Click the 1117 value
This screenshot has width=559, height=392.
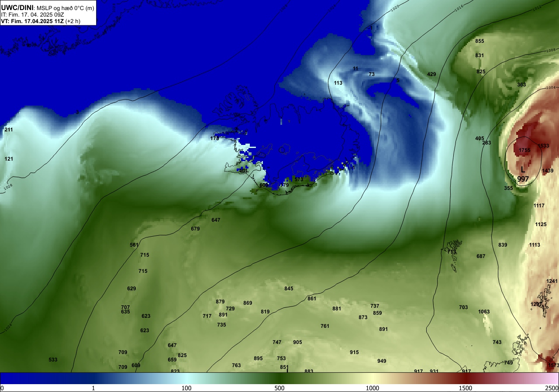[x=539, y=206]
